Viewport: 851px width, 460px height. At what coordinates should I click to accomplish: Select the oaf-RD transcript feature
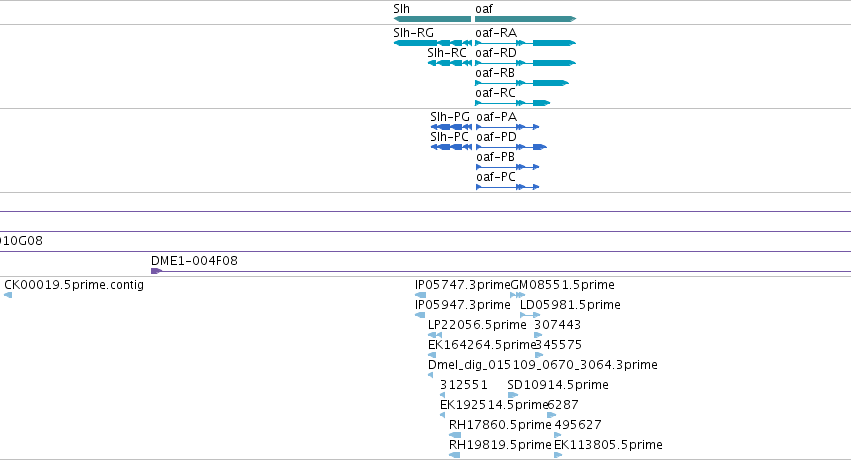tap(525, 63)
